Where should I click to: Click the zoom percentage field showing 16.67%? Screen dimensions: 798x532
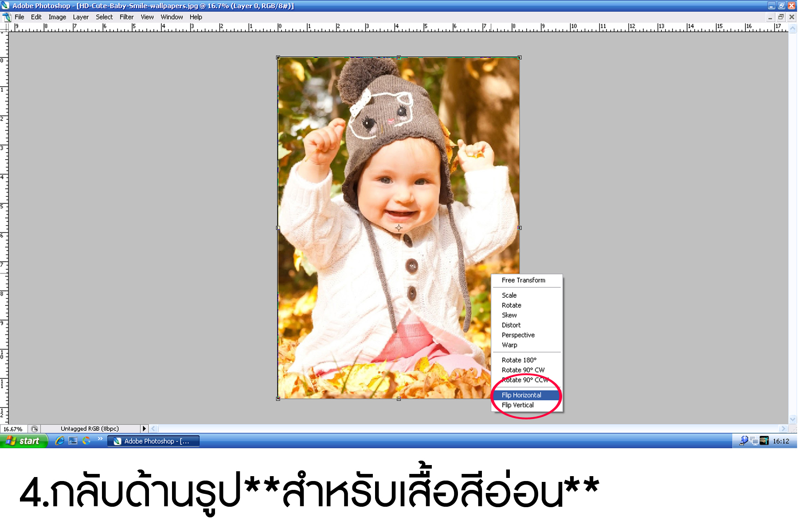point(12,429)
